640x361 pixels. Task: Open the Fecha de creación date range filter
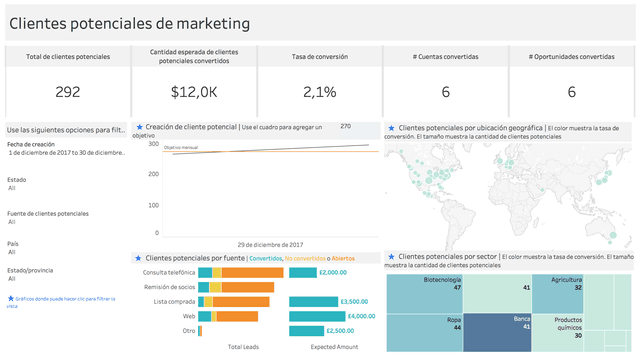(x=67, y=153)
